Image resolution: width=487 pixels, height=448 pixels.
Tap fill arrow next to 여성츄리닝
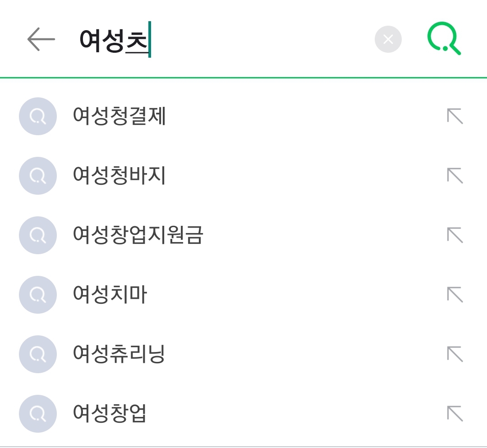(x=455, y=354)
